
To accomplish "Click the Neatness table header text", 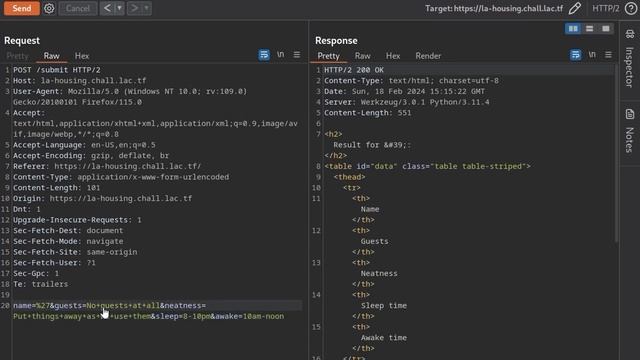I will click(x=379, y=273).
